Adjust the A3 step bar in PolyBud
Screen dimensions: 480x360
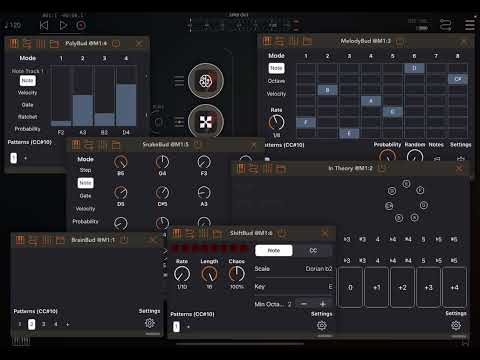[x=83, y=111]
